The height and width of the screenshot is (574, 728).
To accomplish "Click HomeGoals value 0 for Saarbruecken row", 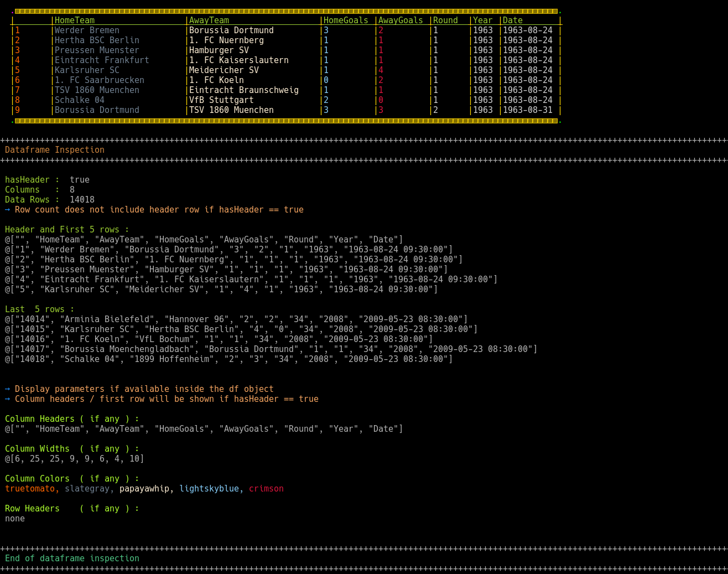I will pos(326,80).
